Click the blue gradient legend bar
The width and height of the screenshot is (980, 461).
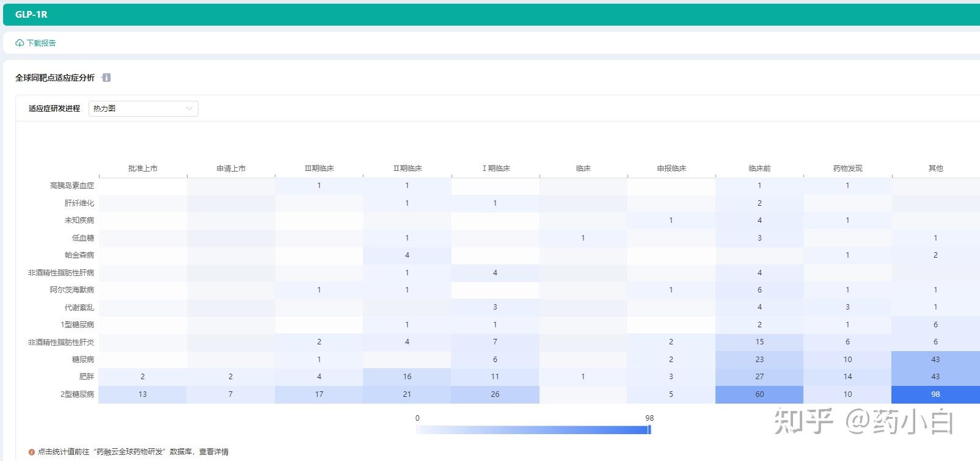[533, 430]
